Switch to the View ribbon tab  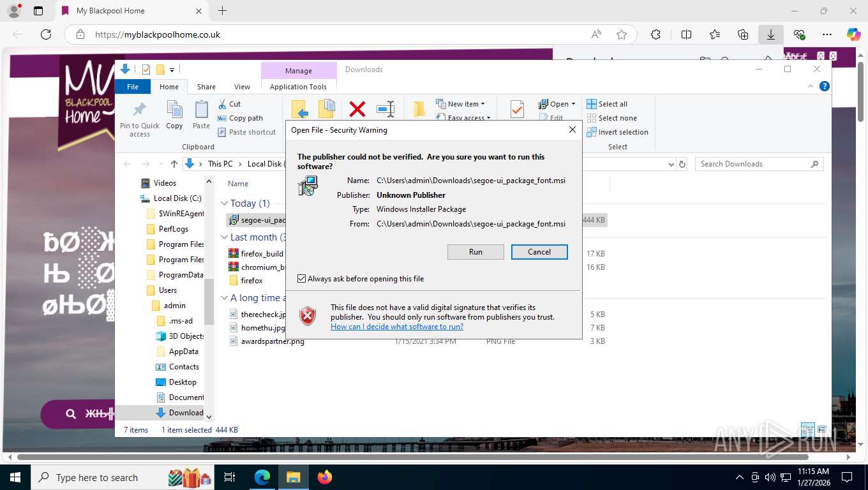point(242,87)
